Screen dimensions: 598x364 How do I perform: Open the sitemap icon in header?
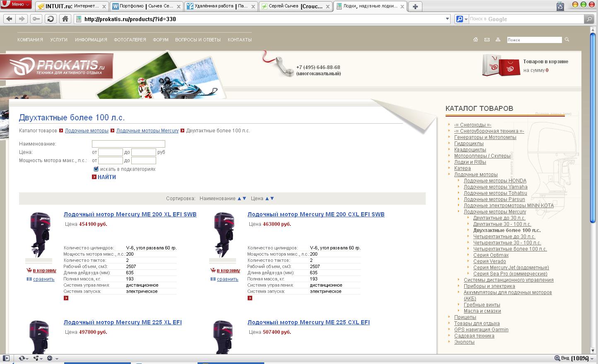[x=498, y=40]
